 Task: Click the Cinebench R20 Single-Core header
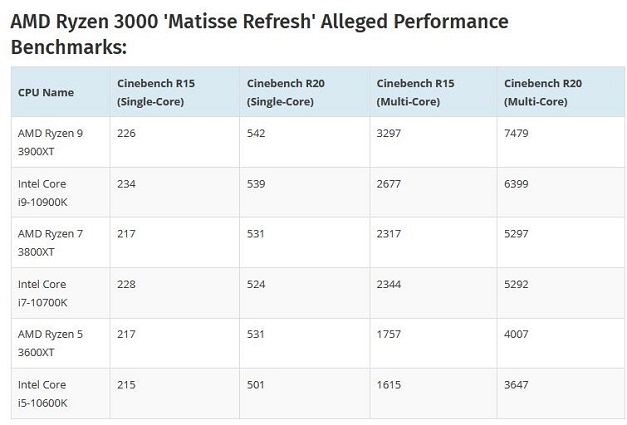[282, 92]
